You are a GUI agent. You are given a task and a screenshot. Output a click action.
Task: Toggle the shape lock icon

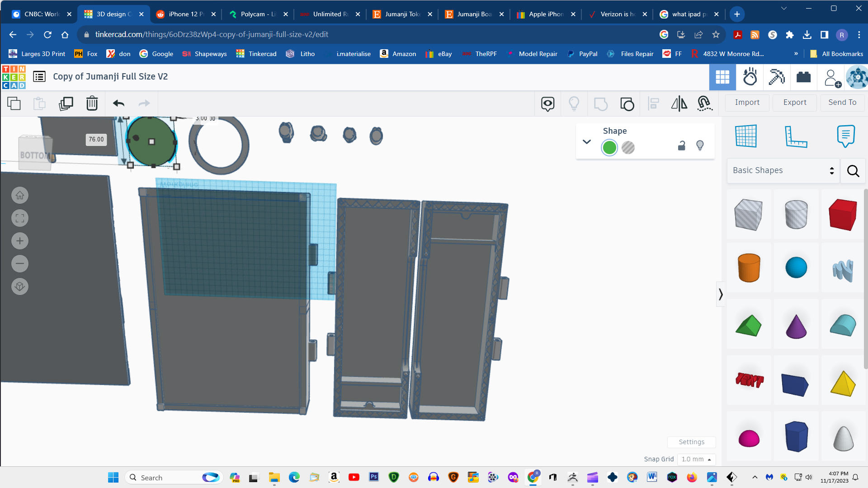(x=682, y=145)
